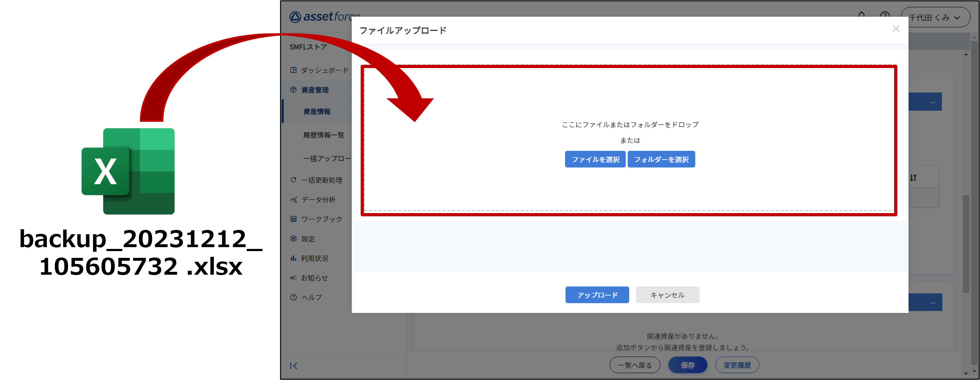Click the help question mark icon

(884, 16)
